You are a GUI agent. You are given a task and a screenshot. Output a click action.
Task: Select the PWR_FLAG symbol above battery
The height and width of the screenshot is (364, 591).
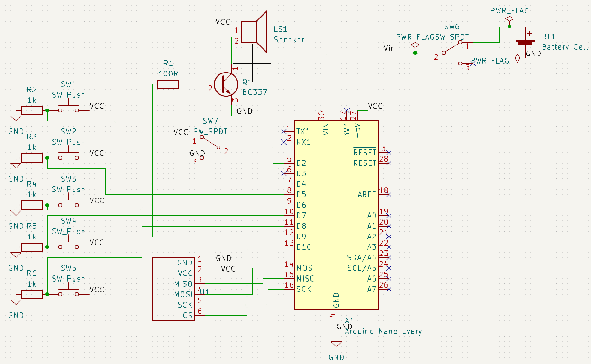(509, 20)
